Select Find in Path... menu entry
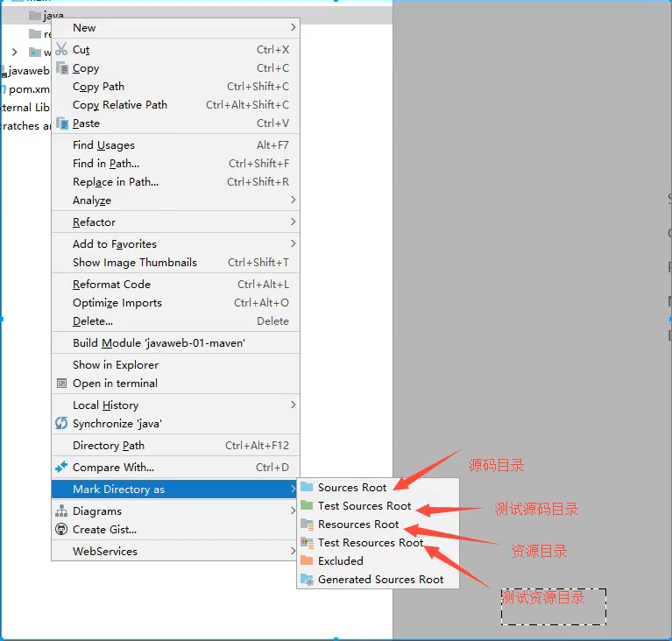 click(x=175, y=164)
